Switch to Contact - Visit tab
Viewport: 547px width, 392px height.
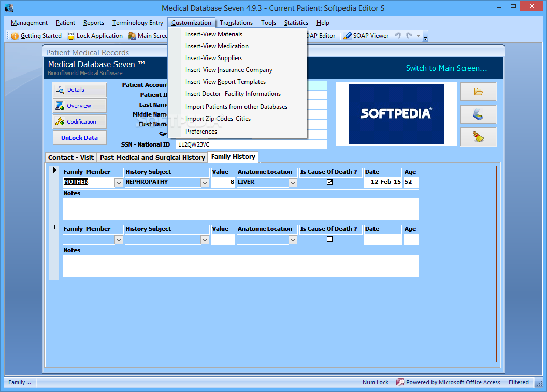pos(71,157)
